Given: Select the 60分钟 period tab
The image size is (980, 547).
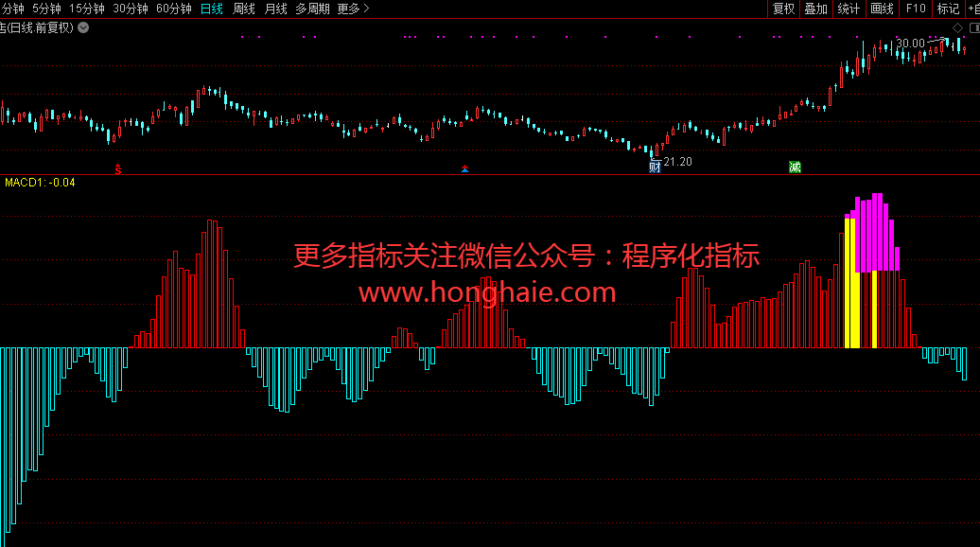Looking at the screenshot, I should (x=173, y=9).
